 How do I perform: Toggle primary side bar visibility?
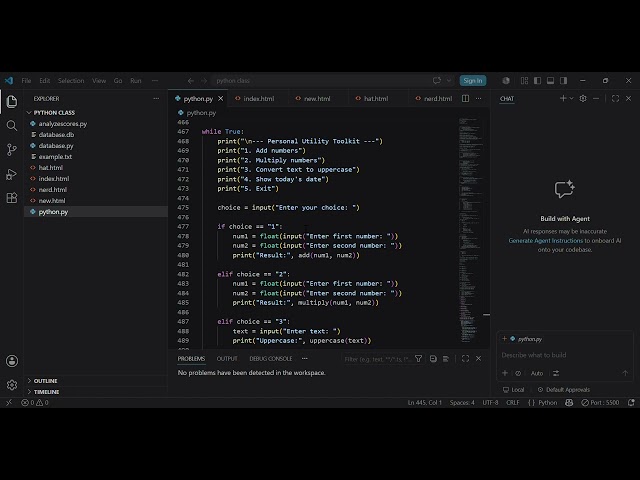click(x=538, y=80)
